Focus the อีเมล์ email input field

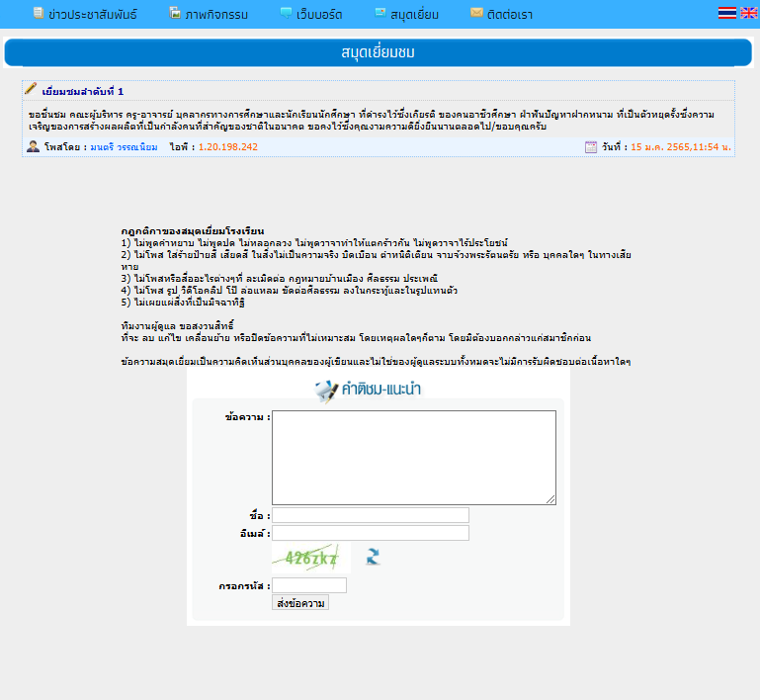pyautogui.click(x=371, y=533)
